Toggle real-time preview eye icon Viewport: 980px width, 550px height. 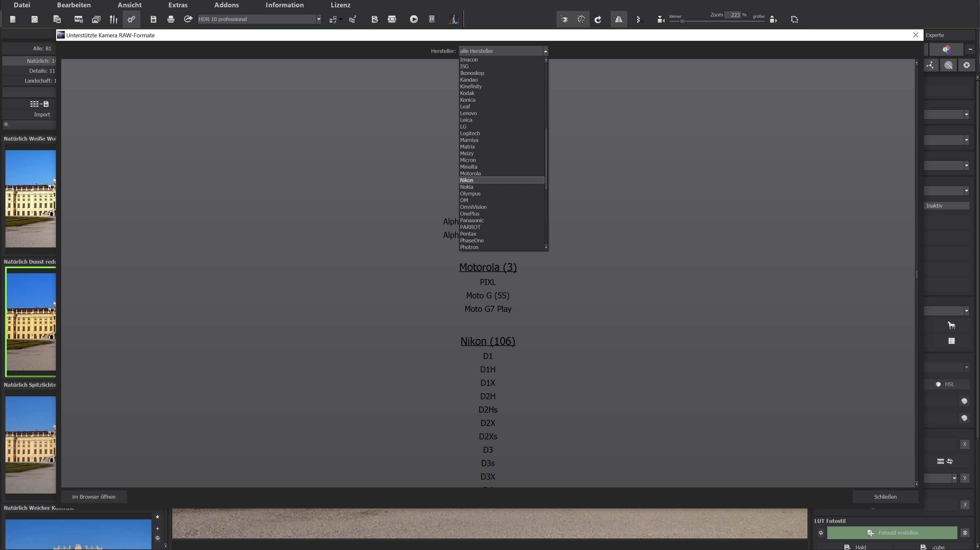[x=564, y=19]
